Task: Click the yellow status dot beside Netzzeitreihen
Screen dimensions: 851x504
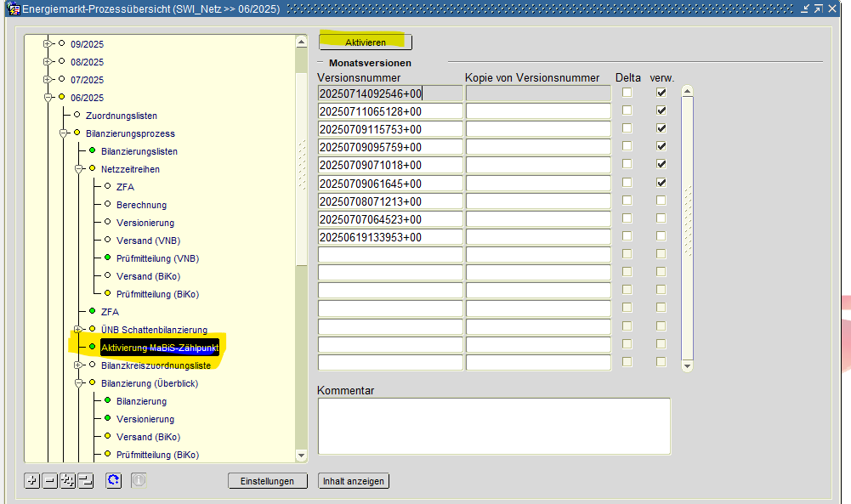Action: [92, 168]
